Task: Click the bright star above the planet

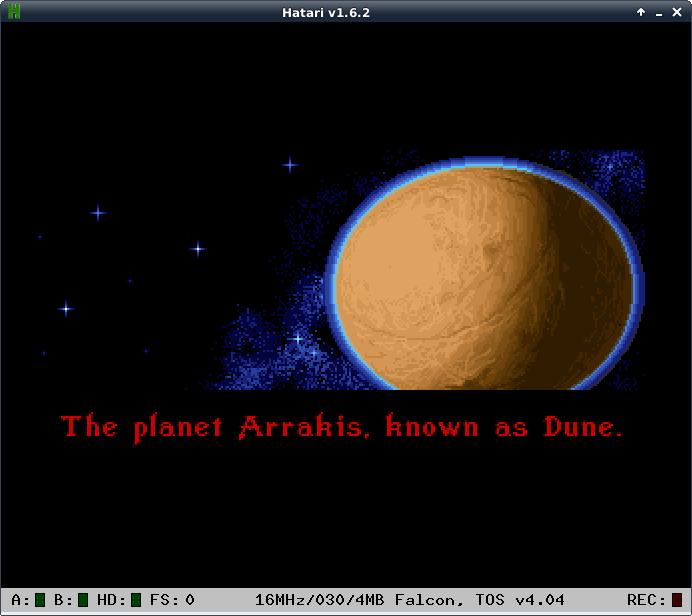Action: [290, 165]
